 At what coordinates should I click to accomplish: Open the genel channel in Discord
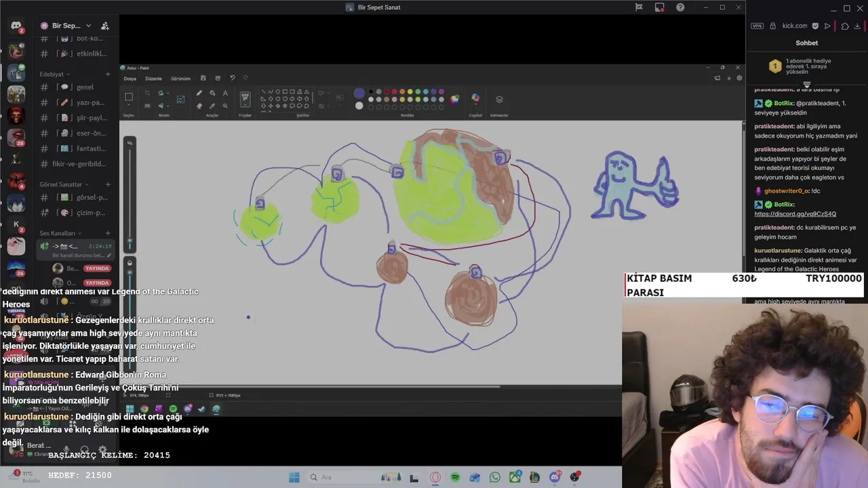(75, 87)
